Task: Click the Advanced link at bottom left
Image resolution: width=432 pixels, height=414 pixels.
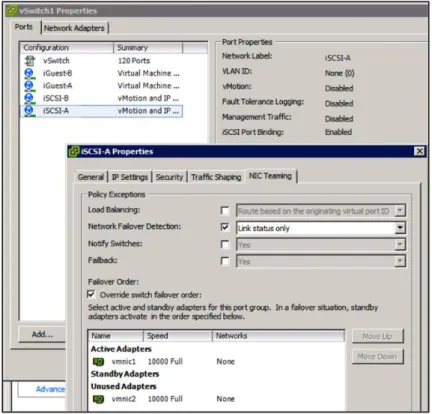Action: pyautogui.click(x=50, y=389)
